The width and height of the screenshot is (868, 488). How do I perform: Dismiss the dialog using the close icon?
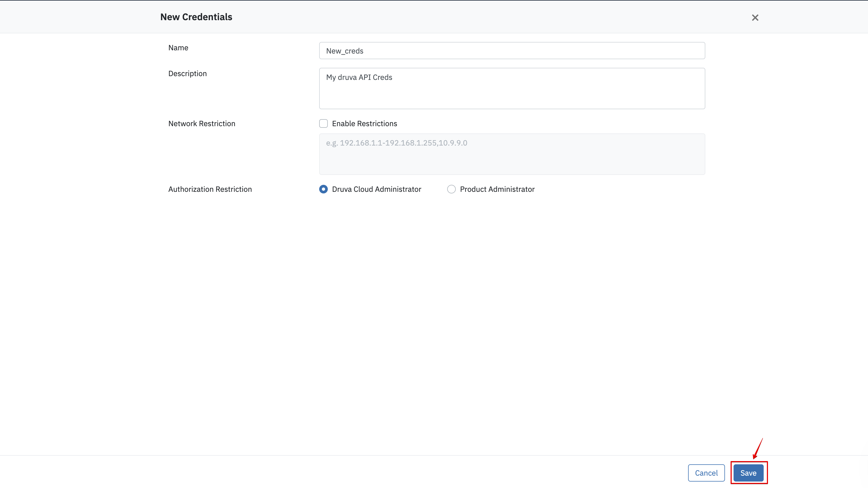tap(755, 17)
